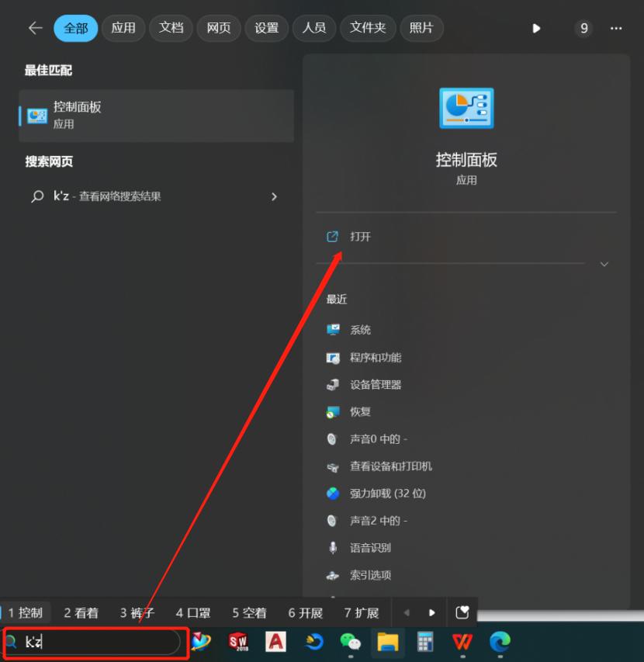Click the IME candidate next-page arrow
The width and height of the screenshot is (644, 662).
click(x=432, y=612)
